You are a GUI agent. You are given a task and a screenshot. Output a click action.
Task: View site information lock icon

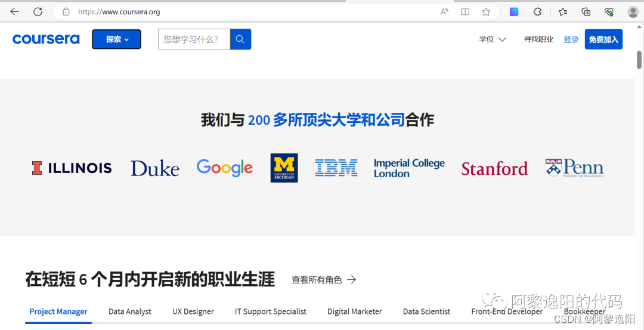coord(66,12)
